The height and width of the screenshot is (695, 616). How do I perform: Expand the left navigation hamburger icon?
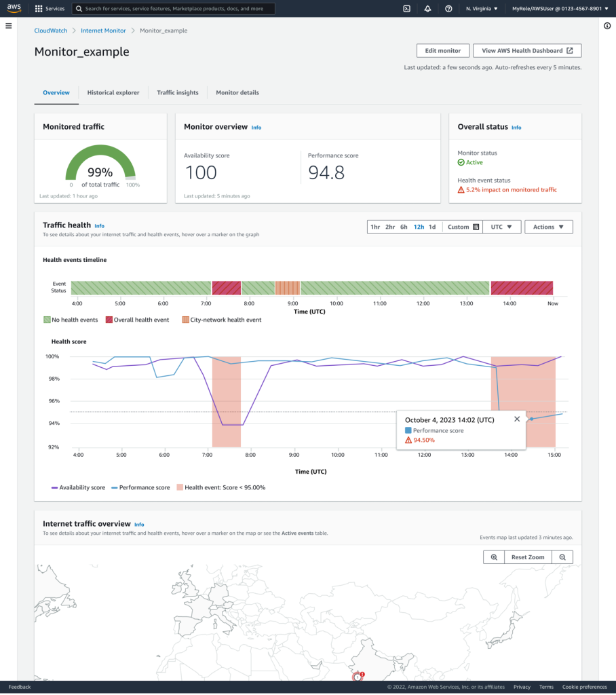(9, 26)
